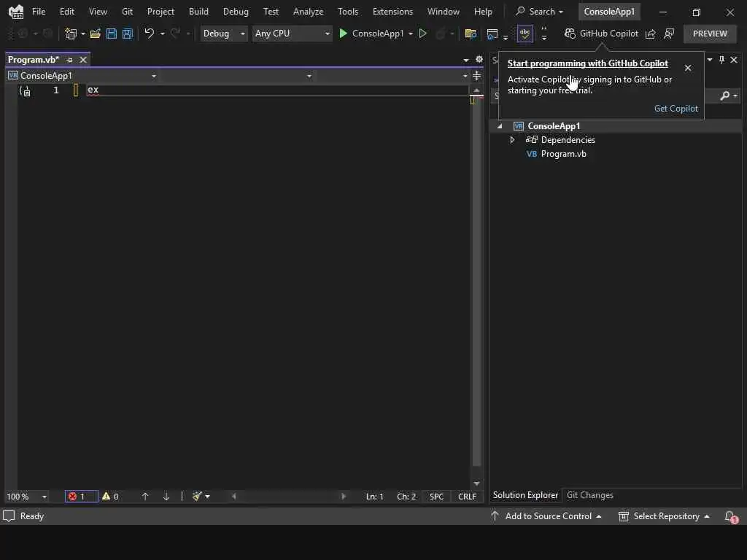Open the Debug configuration dropdown
747x560 pixels.
click(223, 34)
